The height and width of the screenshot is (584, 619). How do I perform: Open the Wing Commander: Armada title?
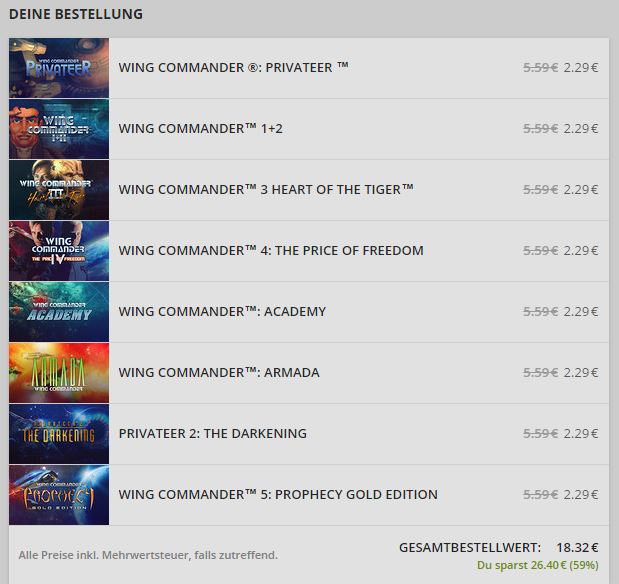pyautogui.click(x=219, y=373)
